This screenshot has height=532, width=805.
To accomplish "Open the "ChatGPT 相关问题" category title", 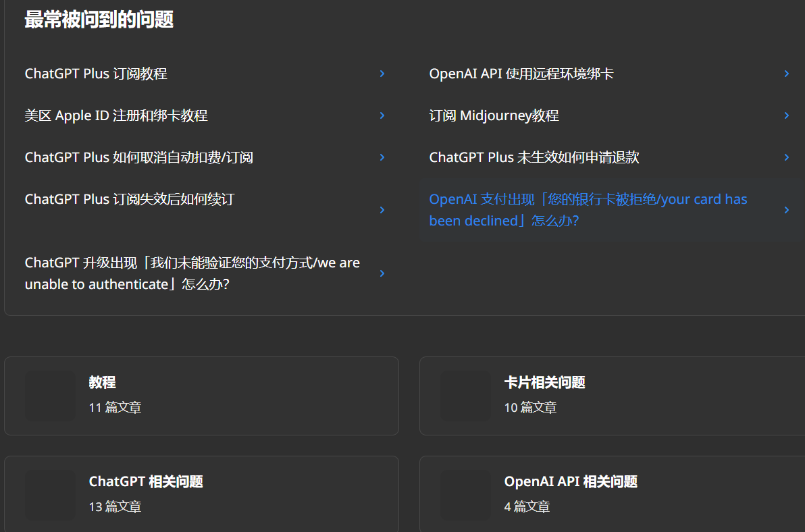I will [x=146, y=482].
